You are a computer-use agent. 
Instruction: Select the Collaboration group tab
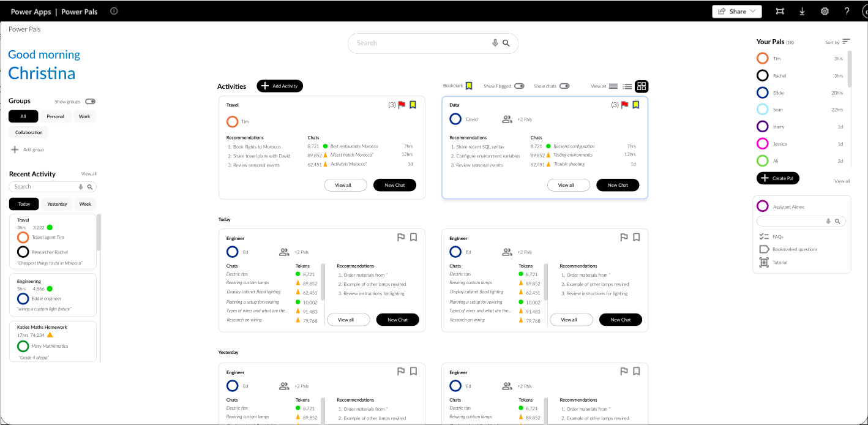29,132
